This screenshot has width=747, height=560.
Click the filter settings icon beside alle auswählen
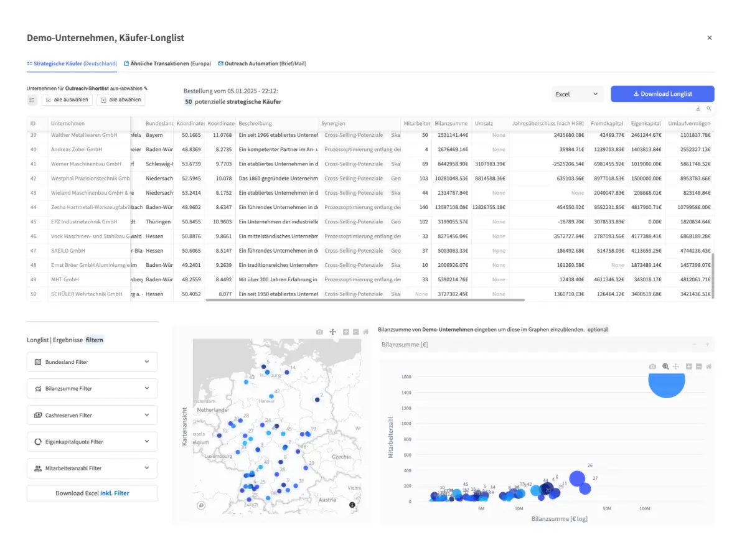tap(32, 100)
